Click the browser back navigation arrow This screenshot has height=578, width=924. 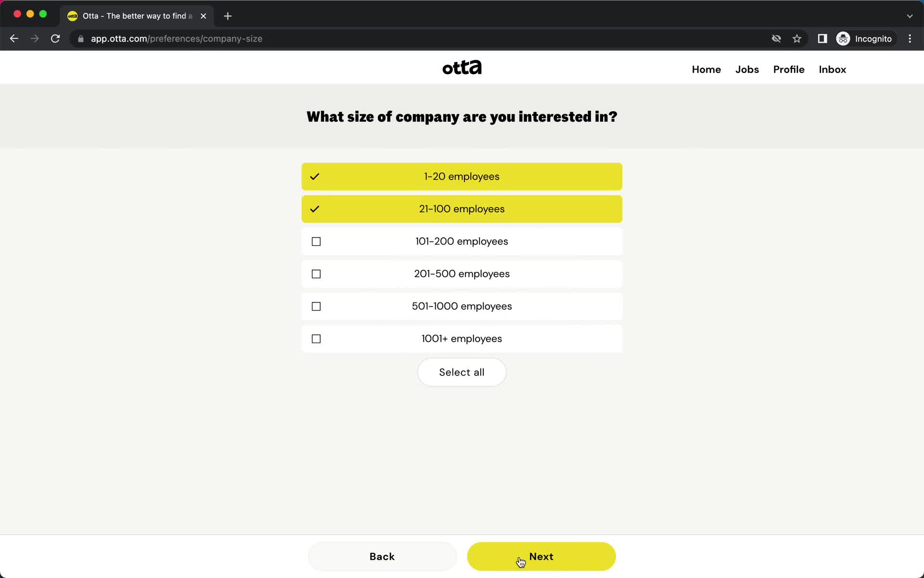tap(14, 38)
